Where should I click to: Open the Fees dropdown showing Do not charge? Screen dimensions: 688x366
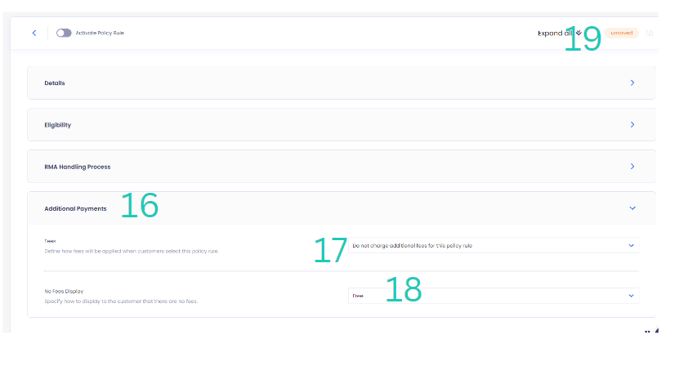(494, 246)
